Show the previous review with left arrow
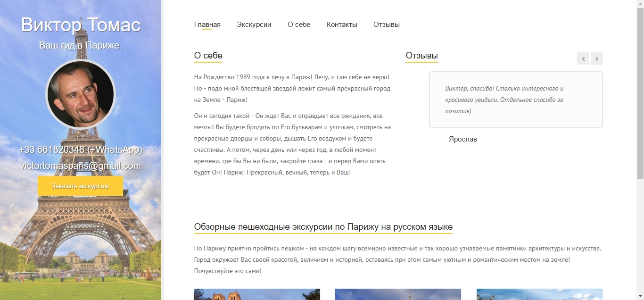644x300 pixels. pyautogui.click(x=583, y=58)
